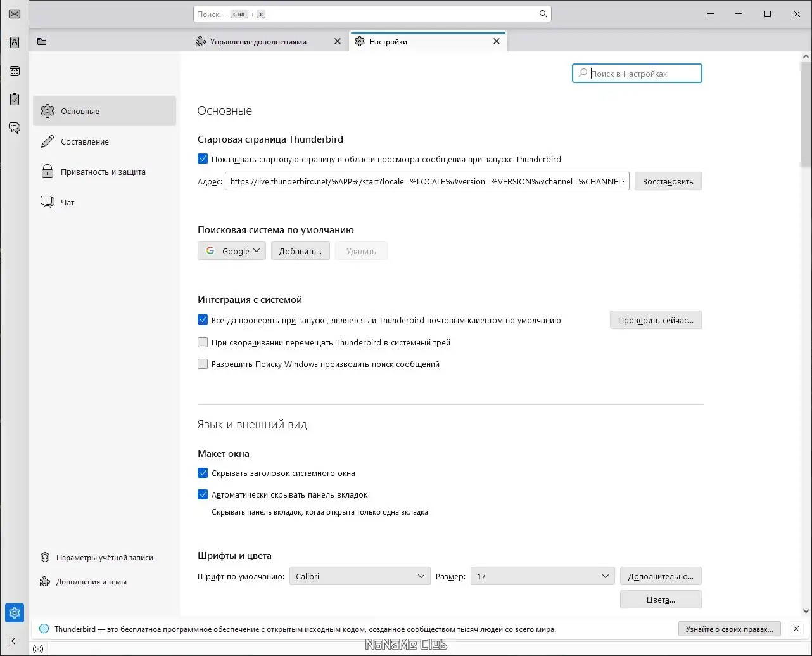Click the info icon in the notification bar

point(44,629)
